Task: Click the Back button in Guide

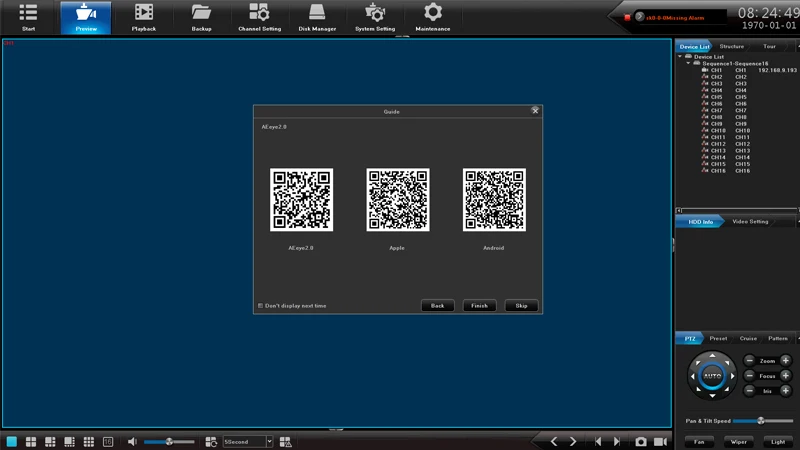Action: [x=437, y=306]
